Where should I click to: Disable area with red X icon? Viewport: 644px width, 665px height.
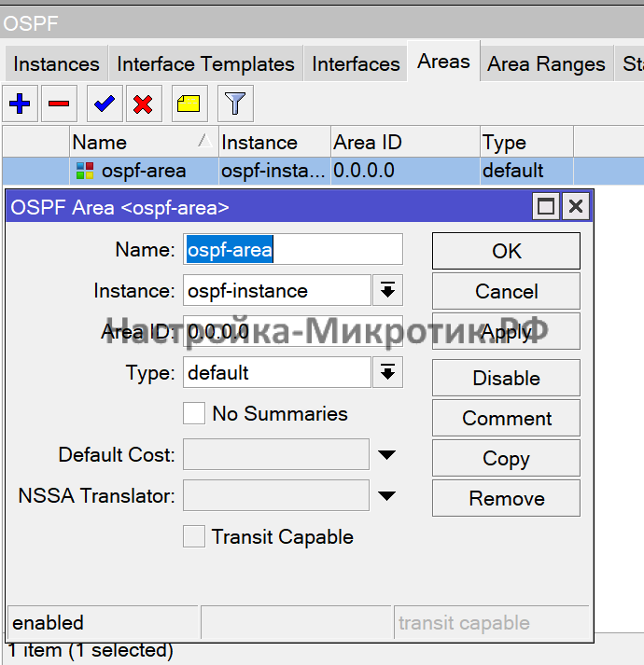coord(144,104)
